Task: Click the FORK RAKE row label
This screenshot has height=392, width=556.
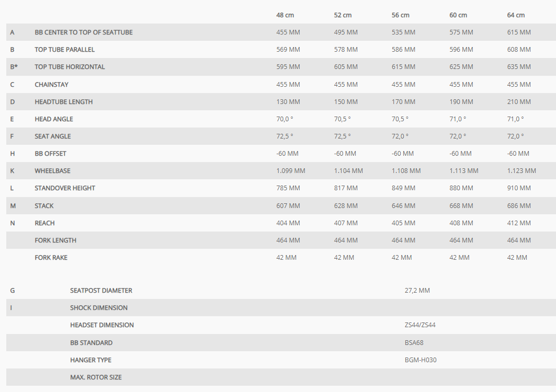Action: 51,258
